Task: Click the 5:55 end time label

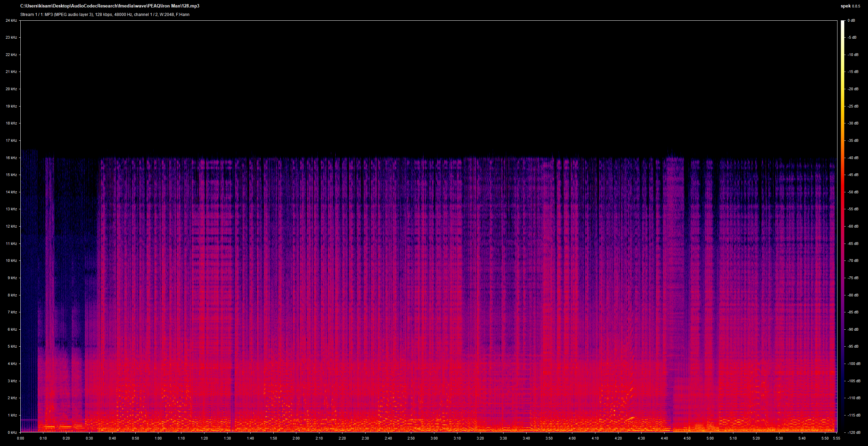Action: 836,438
